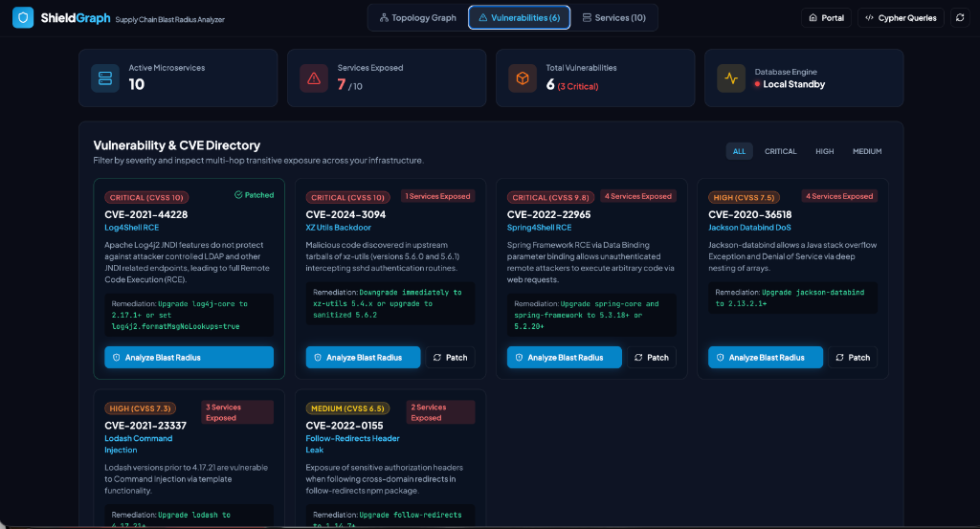
Task: Open the Portal button
Action: tap(826, 17)
